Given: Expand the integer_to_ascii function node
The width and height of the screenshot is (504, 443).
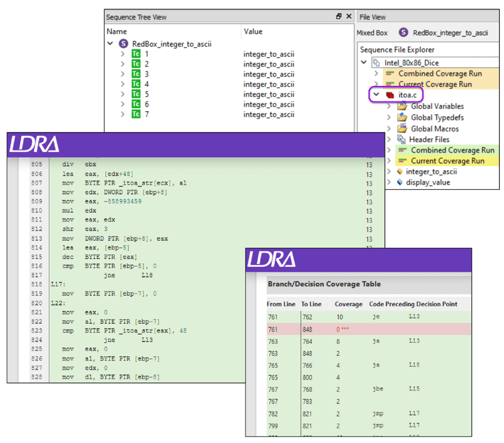Looking at the screenshot, I should [x=389, y=171].
